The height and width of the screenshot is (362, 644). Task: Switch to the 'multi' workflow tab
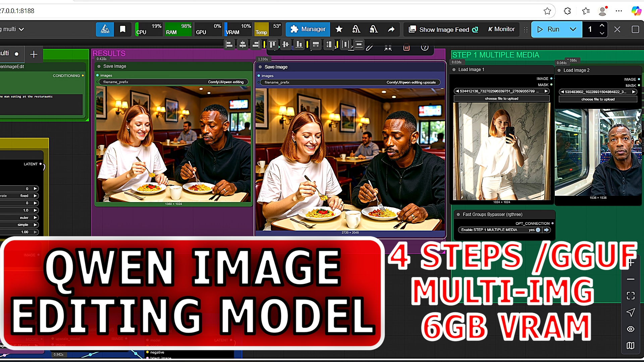pyautogui.click(x=5, y=54)
